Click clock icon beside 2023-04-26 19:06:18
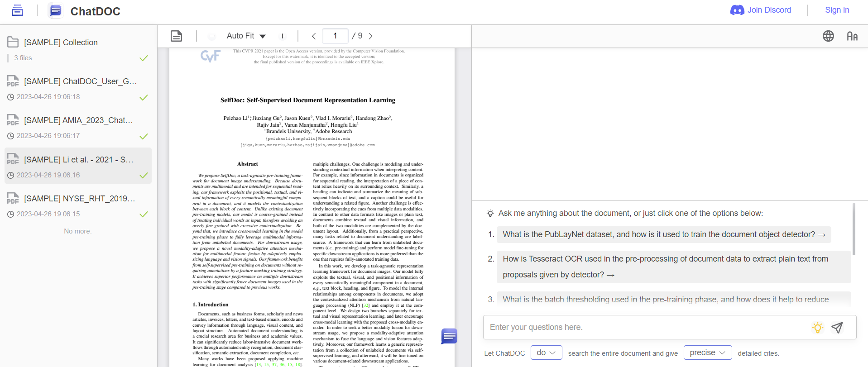 point(10,97)
